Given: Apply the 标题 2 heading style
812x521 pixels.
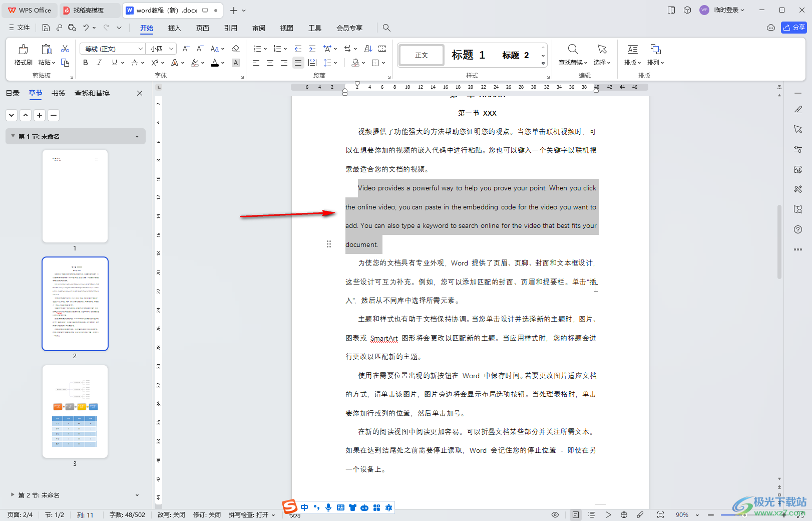Looking at the screenshot, I should 516,55.
